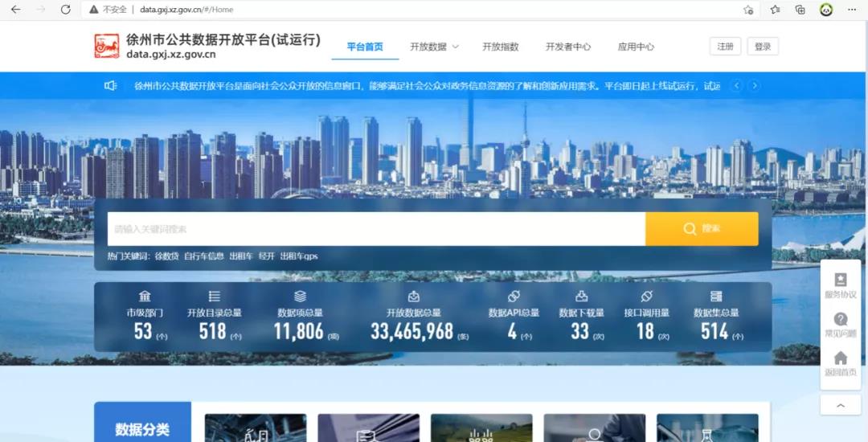868x442 pixels.
Task: Click the 返回首页 home icon
Action: [840, 358]
